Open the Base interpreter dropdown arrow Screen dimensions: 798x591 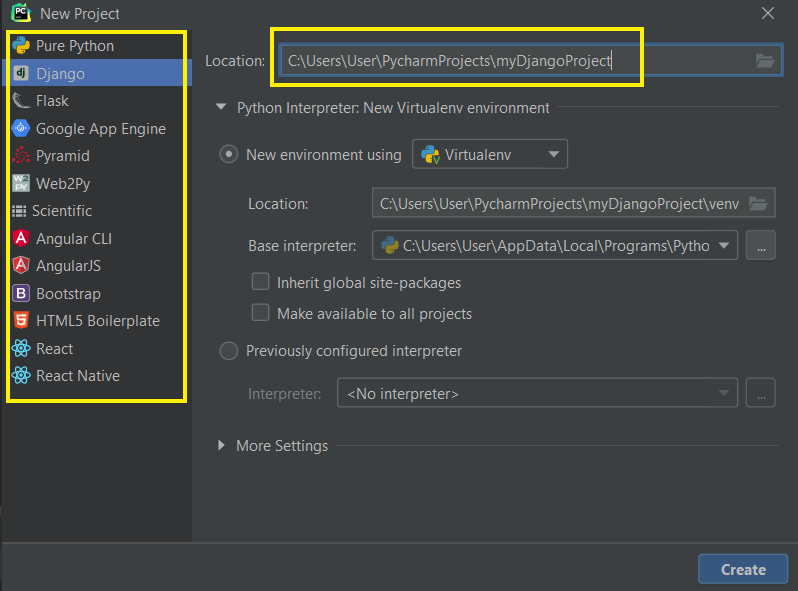pyautogui.click(x=723, y=245)
